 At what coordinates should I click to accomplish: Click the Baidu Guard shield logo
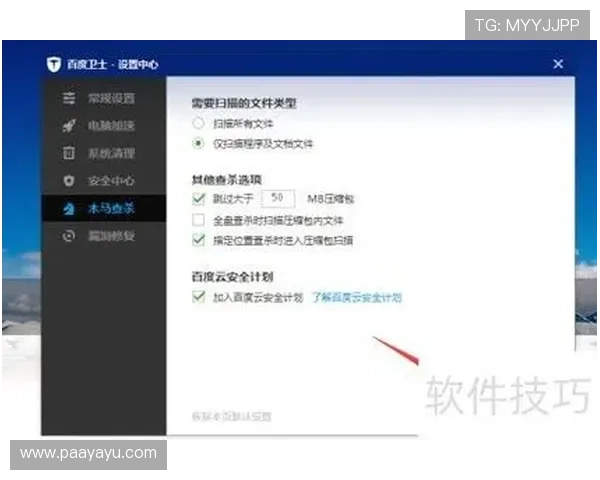[x=54, y=64]
